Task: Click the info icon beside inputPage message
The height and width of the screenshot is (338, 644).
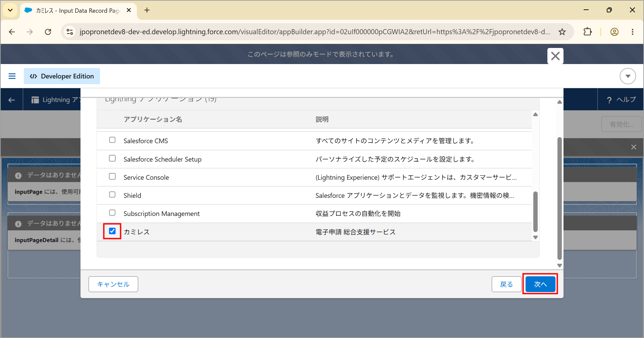Action: pos(18,175)
